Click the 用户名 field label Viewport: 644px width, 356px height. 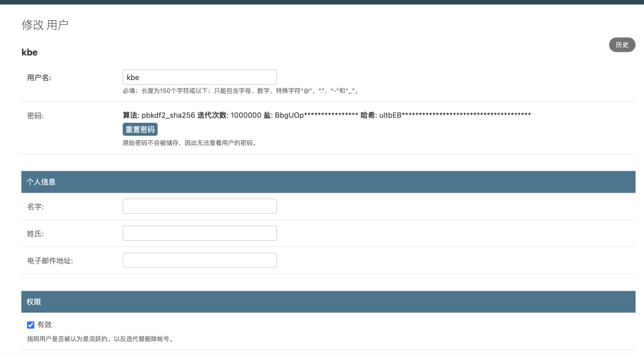39,78
